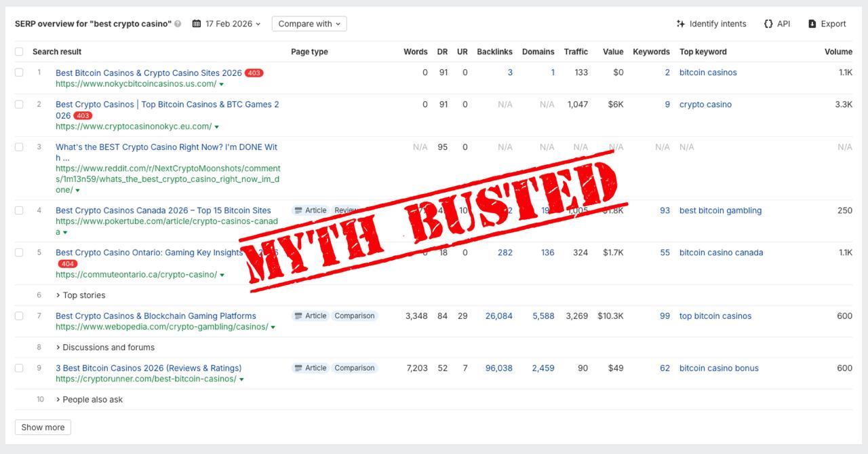Open the API code icon
Image resolution: width=868 pixels, height=454 pixels.
coord(767,24)
